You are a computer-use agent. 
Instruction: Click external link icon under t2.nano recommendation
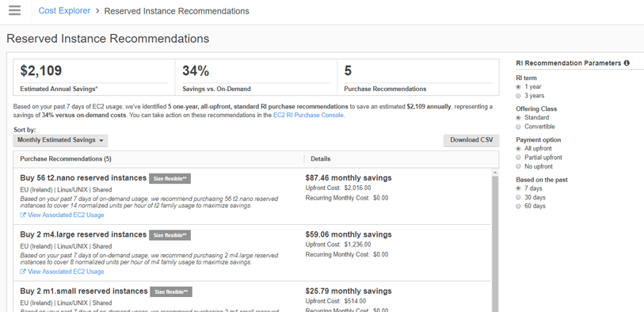click(x=23, y=215)
